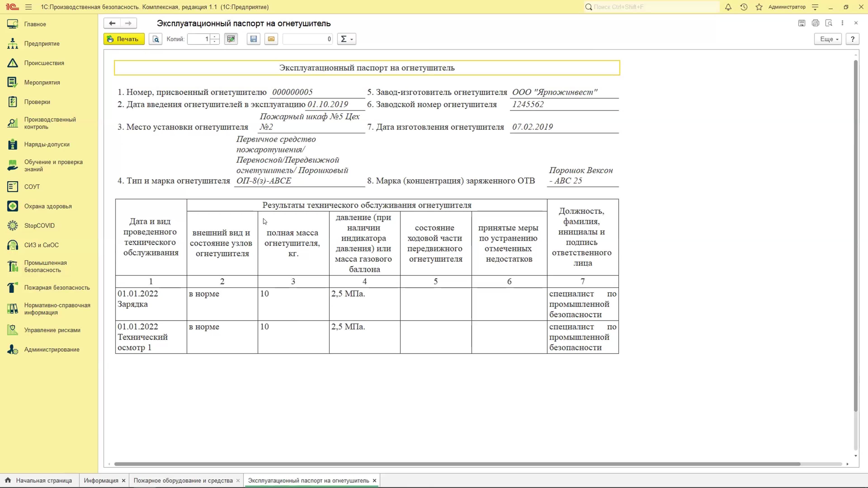Click vertical scrollbar of the document

[x=856, y=236]
